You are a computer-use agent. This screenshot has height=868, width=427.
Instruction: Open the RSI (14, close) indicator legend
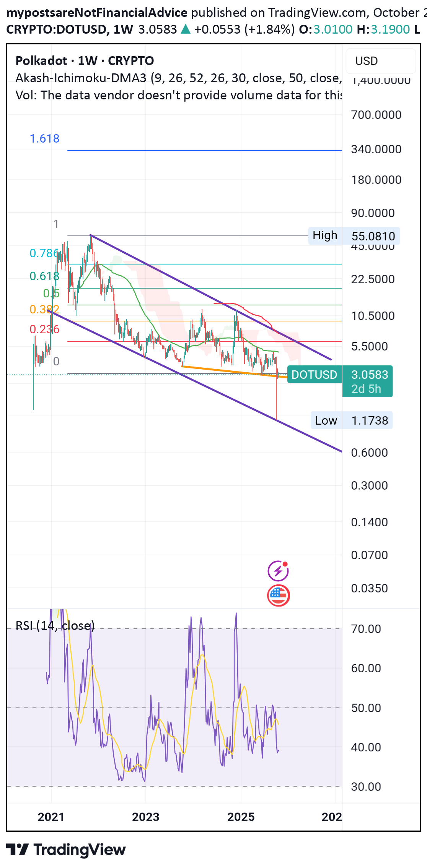[55, 626]
